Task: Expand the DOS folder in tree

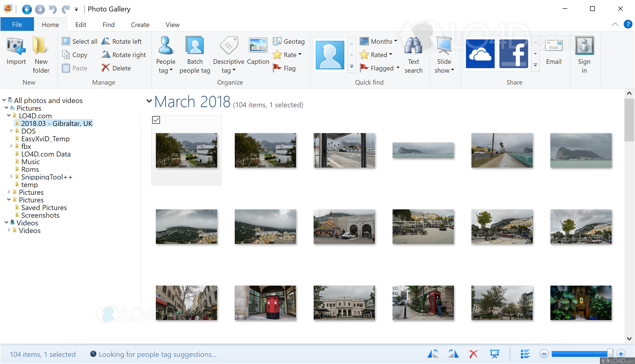Action: tap(11, 131)
